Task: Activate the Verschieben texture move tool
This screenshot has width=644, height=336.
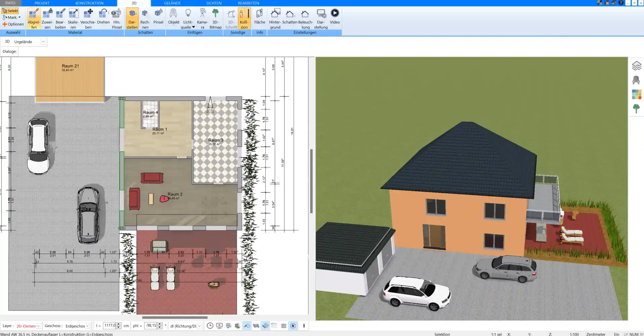Action: pos(88,18)
